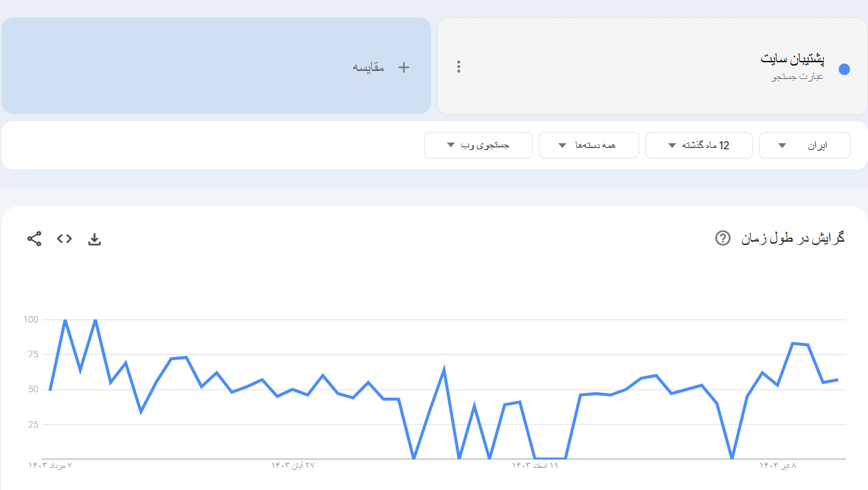The height and width of the screenshot is (490, 868).
Task: Open help for interest over time
Action: tap(723, 238)
